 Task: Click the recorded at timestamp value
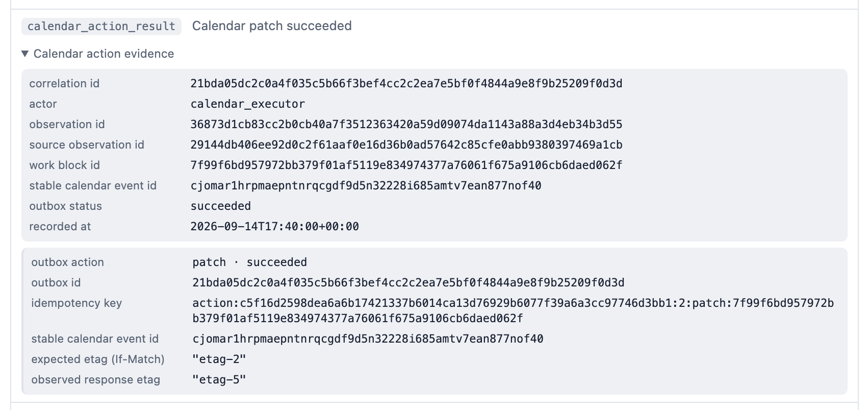(275, 227)
